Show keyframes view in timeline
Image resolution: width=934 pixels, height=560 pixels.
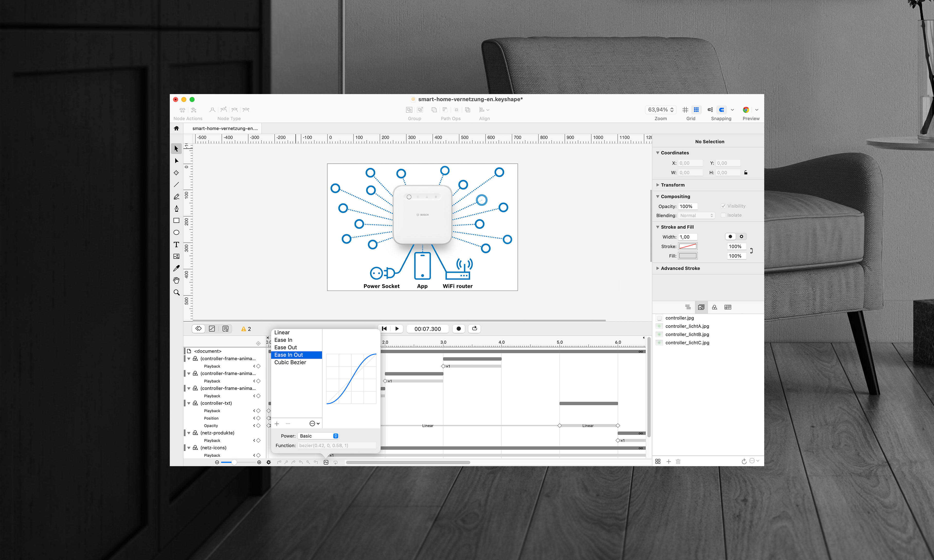pos(198,329)
